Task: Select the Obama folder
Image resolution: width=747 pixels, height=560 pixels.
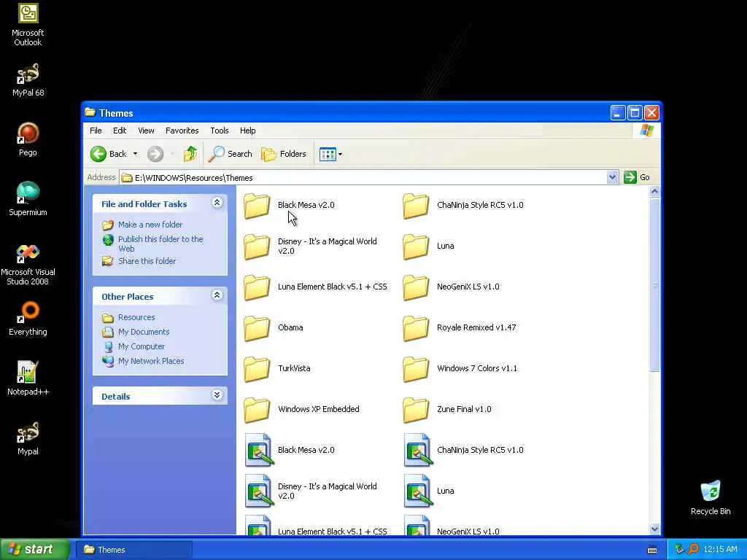Action: pyautogui.click(x=274, y=327)
